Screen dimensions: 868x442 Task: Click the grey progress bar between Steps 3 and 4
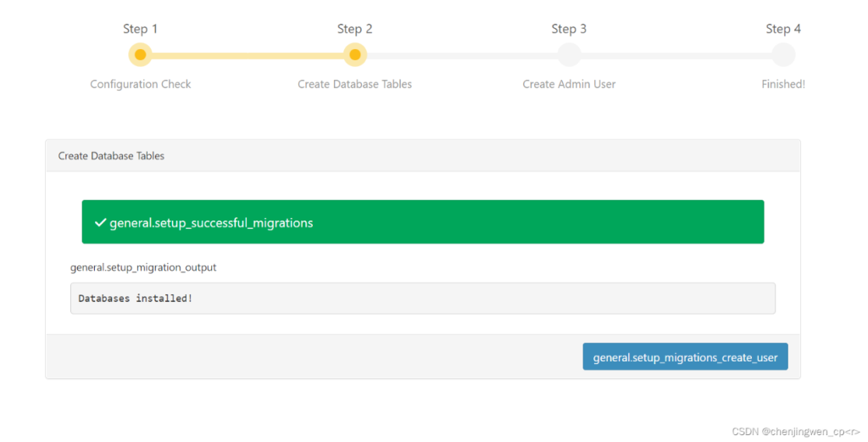point(676,55)
